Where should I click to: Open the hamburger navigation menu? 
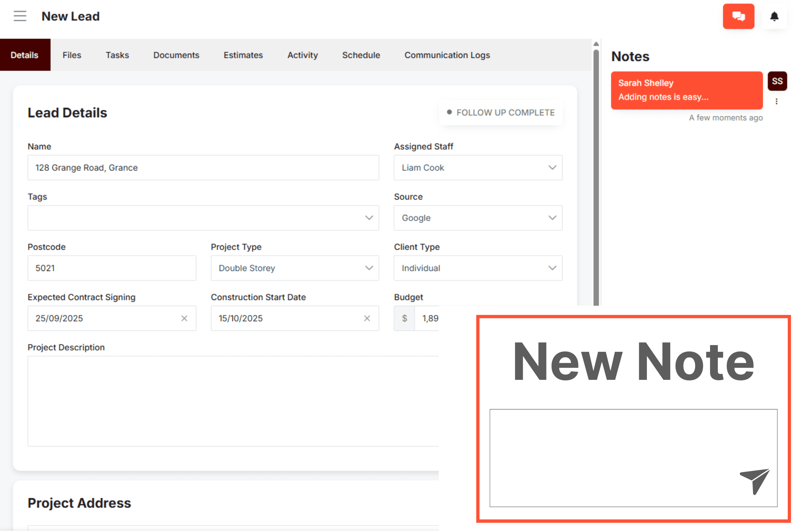pos(20,16)
